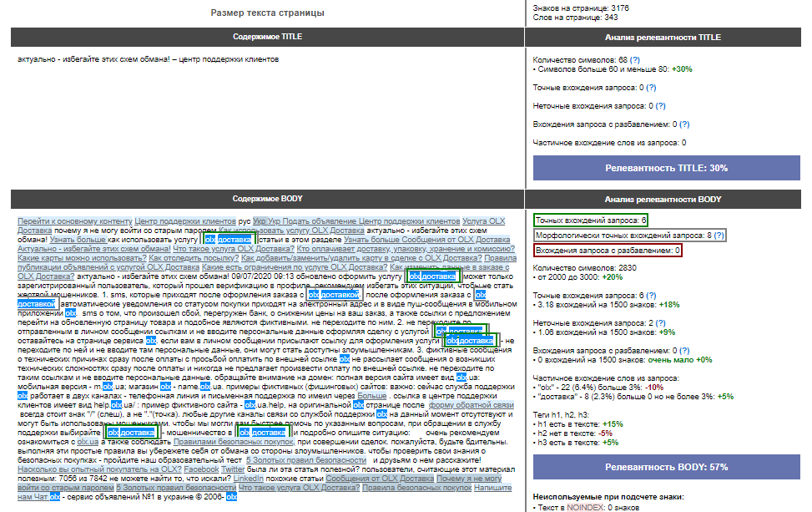812x512 pixels.
Task: Select the 'Знаков на странице: 3176' text
Action: [x=581, y=8]
